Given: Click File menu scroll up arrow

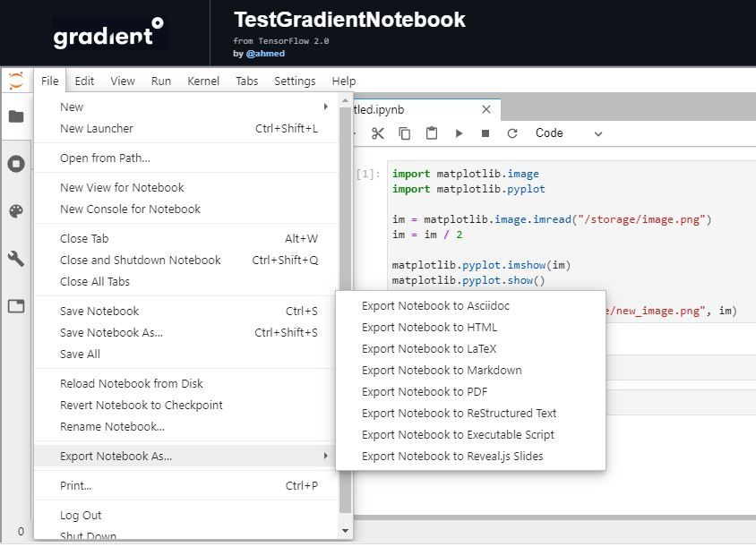Looking at the screenshot, I should (345, 100).
